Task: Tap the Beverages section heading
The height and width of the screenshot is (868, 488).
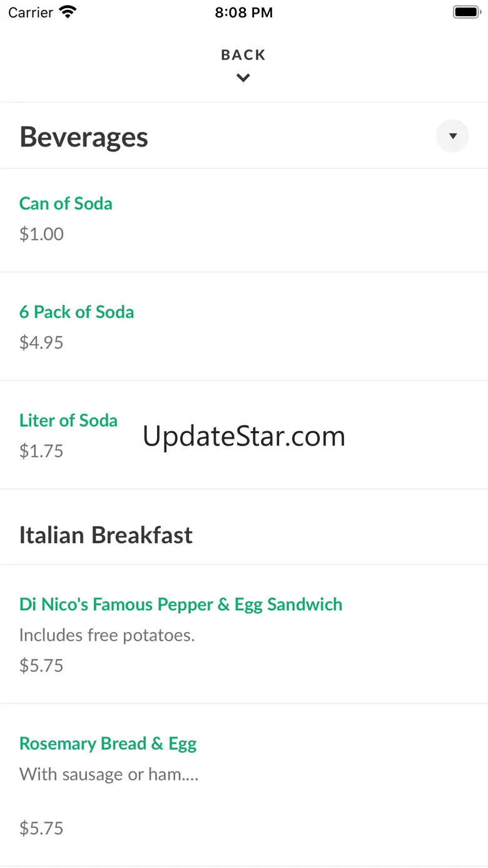Action: [84, 137]
